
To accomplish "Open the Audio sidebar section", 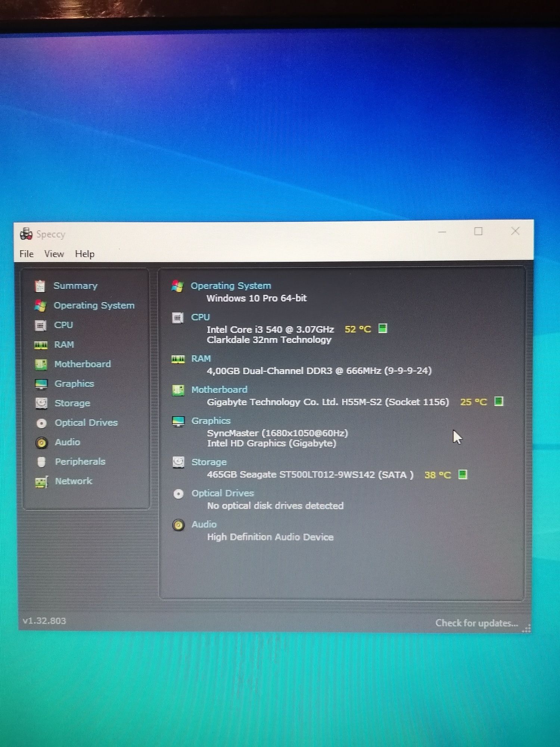I will click(x=68, y=442).
